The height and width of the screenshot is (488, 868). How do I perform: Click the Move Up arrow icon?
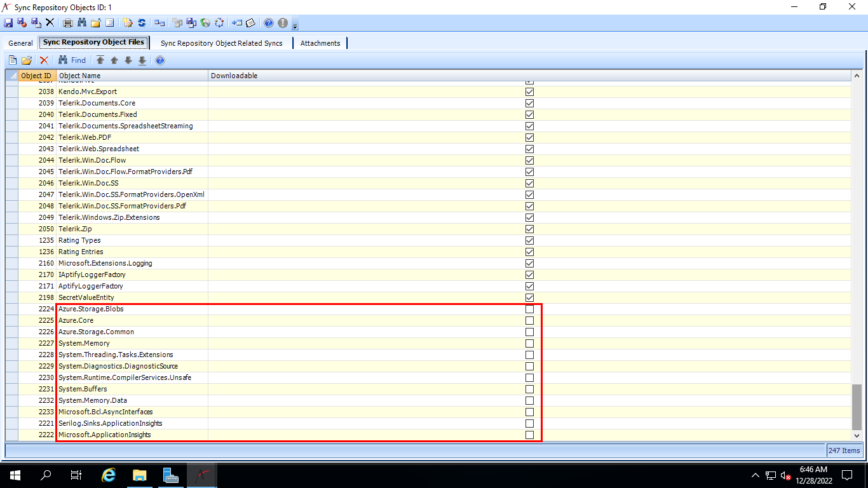coord(114,60)
